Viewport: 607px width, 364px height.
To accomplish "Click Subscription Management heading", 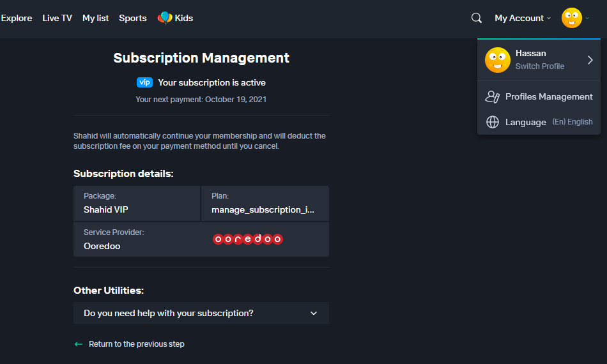I will pyautogui.click(x=201, y=58).
